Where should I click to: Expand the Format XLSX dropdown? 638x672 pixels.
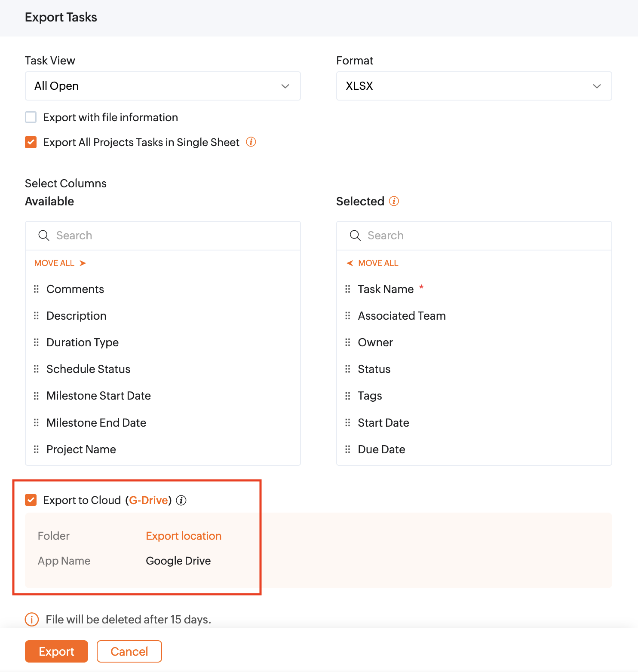coord(474,86)
